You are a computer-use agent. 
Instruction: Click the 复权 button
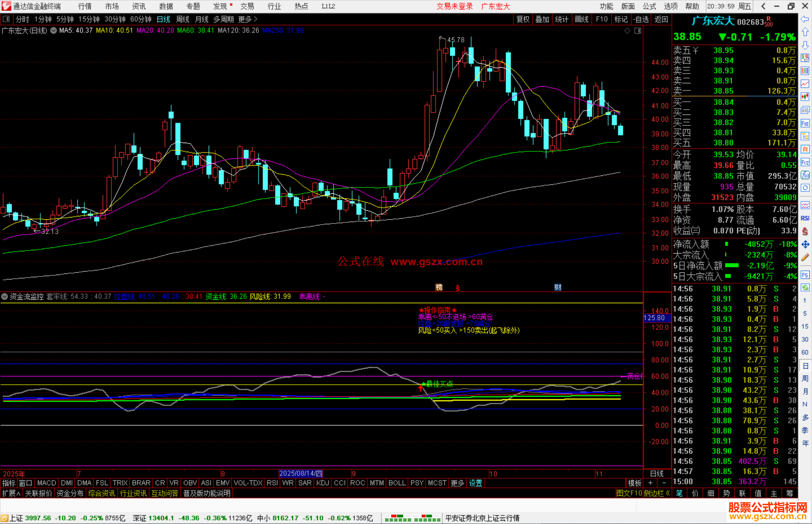(x=523, y=19)
